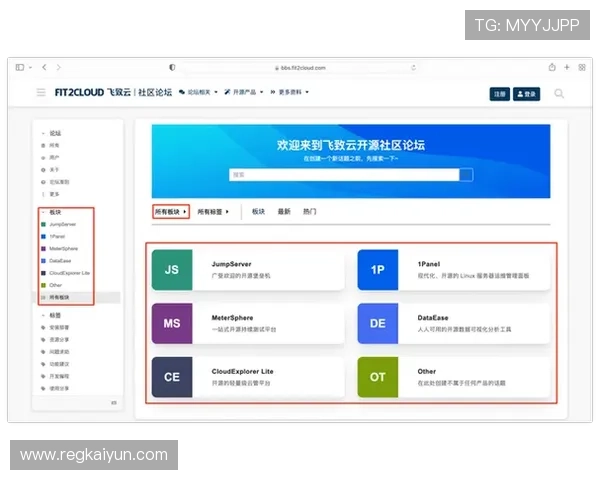Click the 登录 login button
This screenshot has width=600, height=480.
coord(526,94)
